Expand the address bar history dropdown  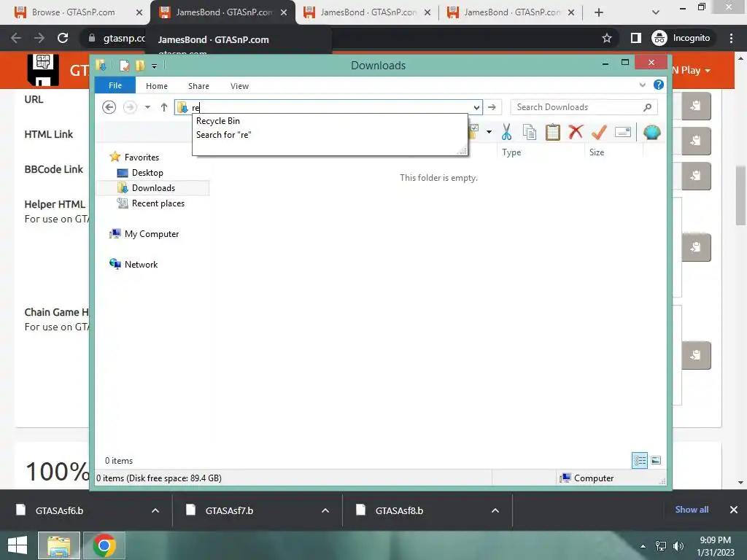476,107
